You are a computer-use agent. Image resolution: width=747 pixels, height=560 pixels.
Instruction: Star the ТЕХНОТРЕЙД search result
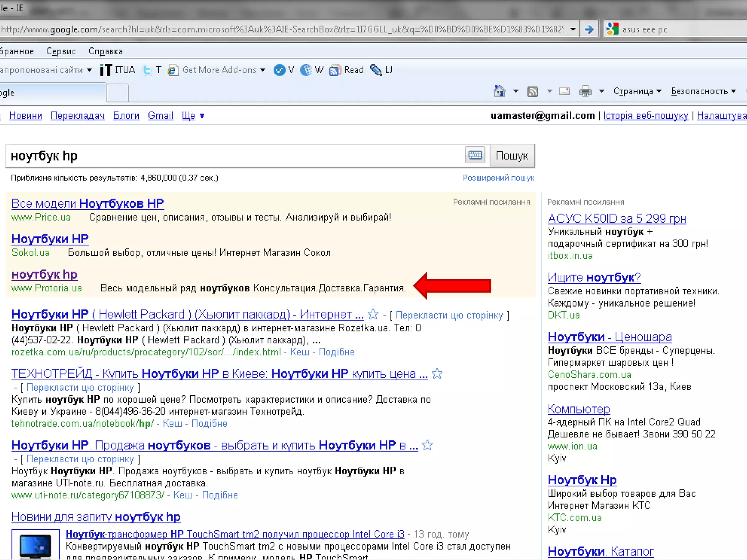tap(437, 374)
